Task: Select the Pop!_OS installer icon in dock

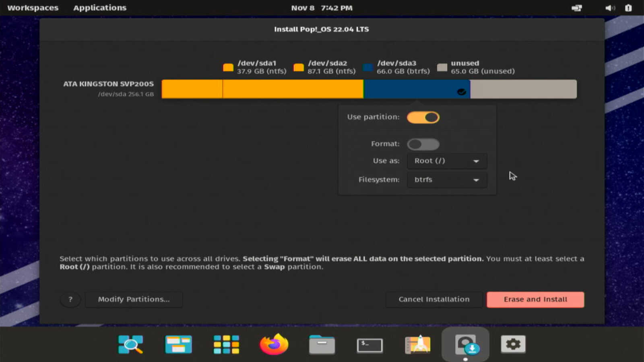Action: (x=466, y=345)
